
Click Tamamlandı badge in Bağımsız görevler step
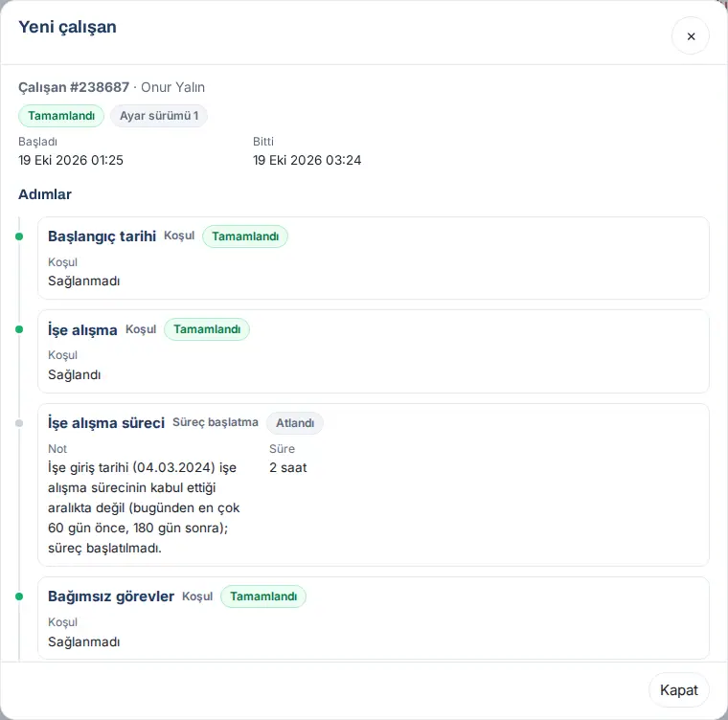tap(263, 596)
